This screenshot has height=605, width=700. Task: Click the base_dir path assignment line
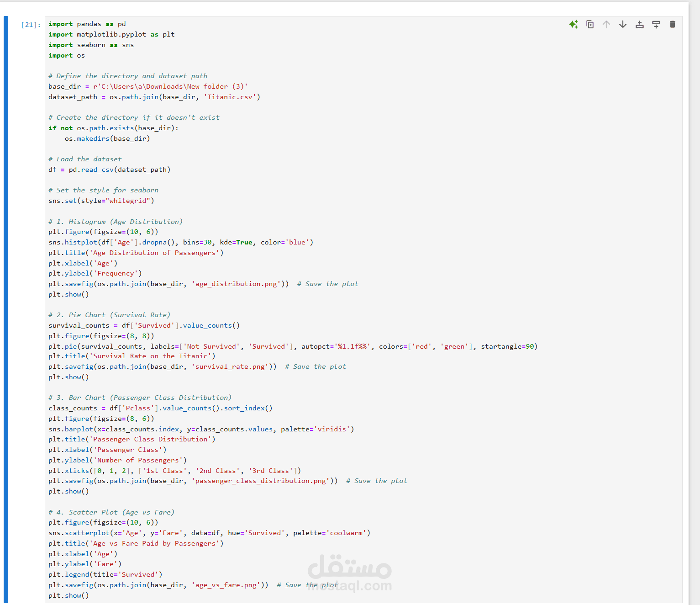148,86
